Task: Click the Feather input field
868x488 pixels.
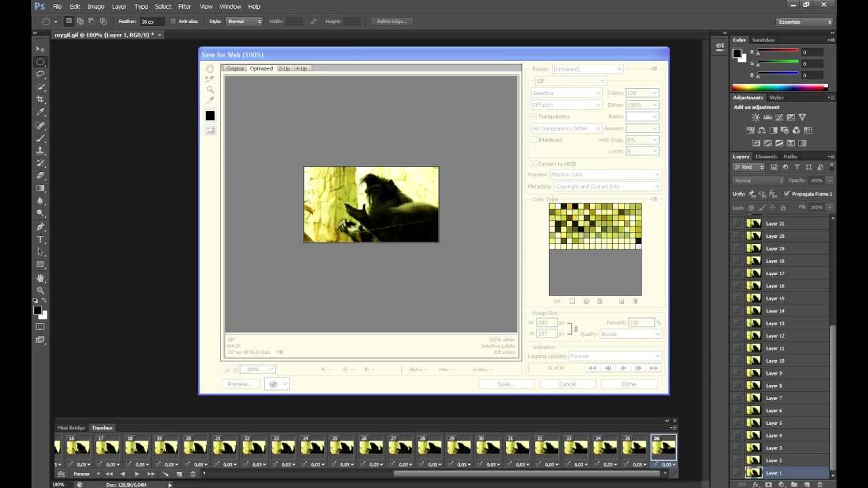Action: [152, 22]
